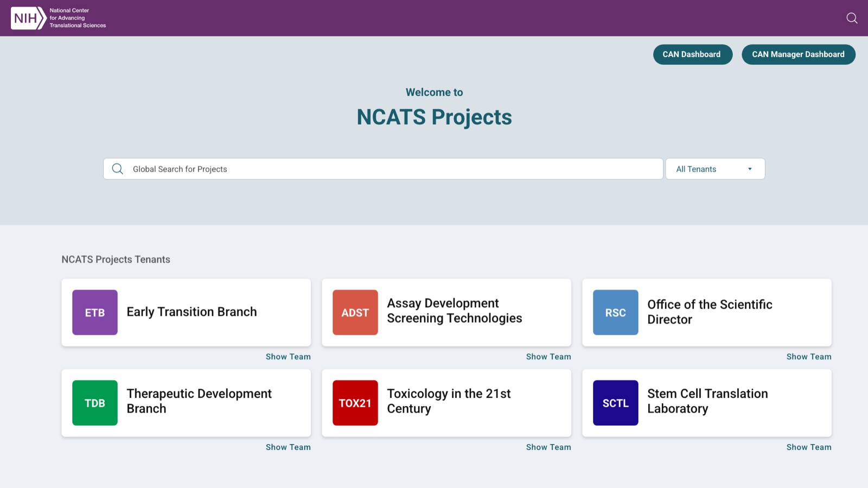Click the NCATS Projects heading

(434, 117)
